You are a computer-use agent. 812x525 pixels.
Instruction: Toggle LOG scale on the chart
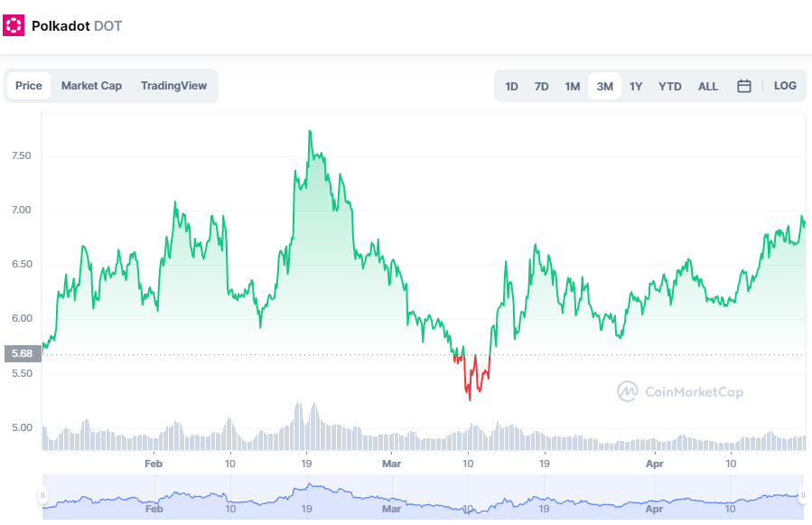pos(785,86)
